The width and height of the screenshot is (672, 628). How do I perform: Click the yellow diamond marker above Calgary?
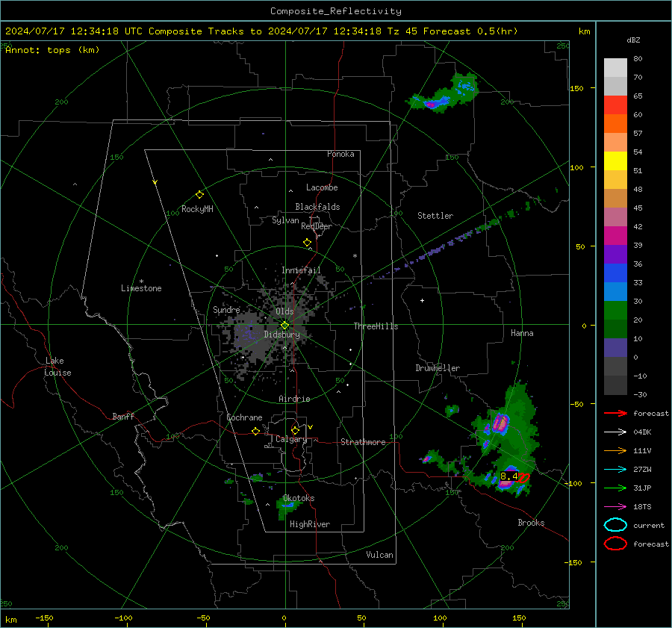295,430
